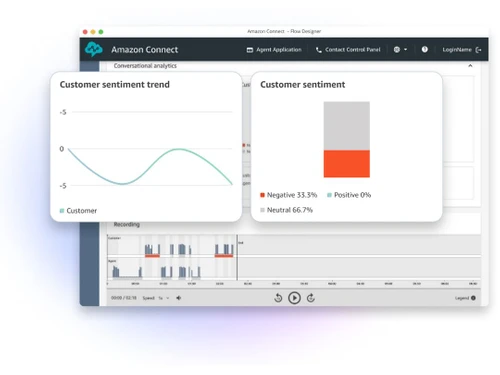Click the Customer legend entry in trend chart

(78, 211)
